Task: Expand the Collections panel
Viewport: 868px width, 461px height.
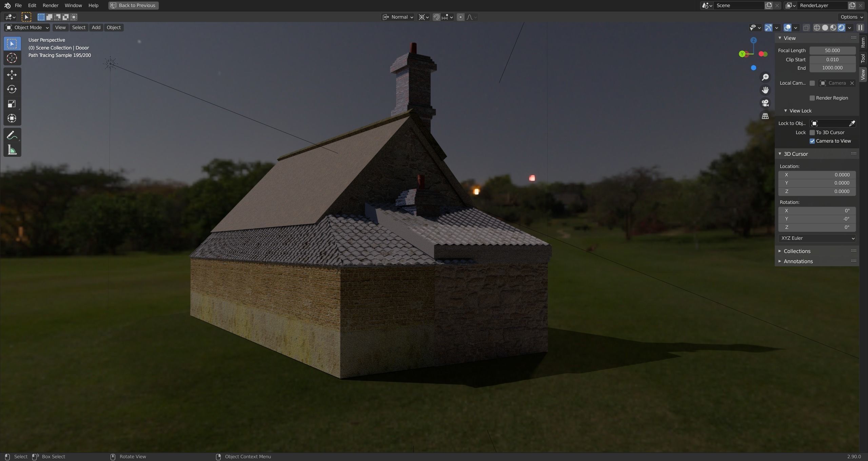Action: [797, 251]
